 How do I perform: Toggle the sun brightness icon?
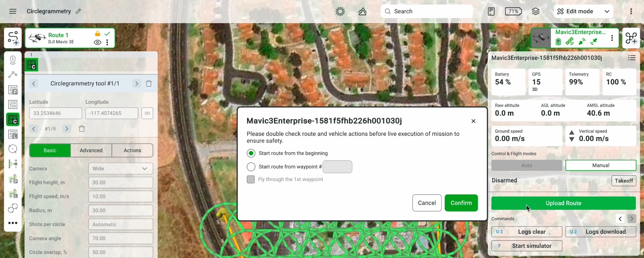[340, 11]
